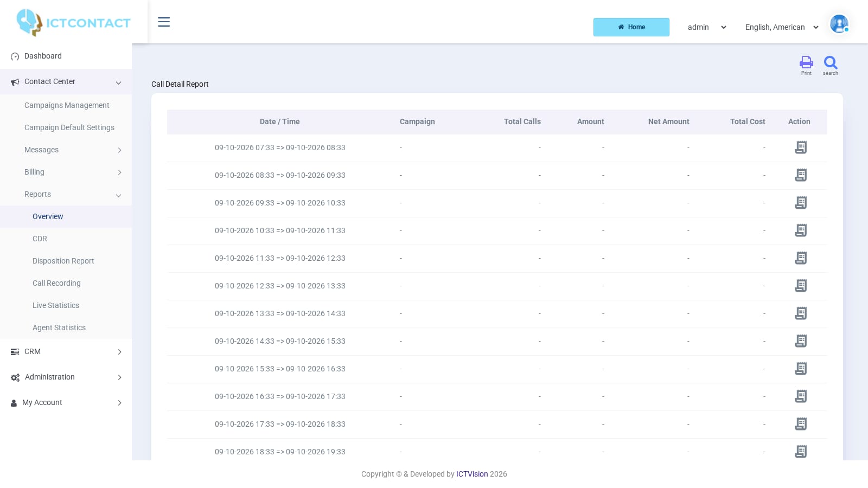868x488 pixels.
Task: Open the admin user dropdown
Action: point(706,27)
